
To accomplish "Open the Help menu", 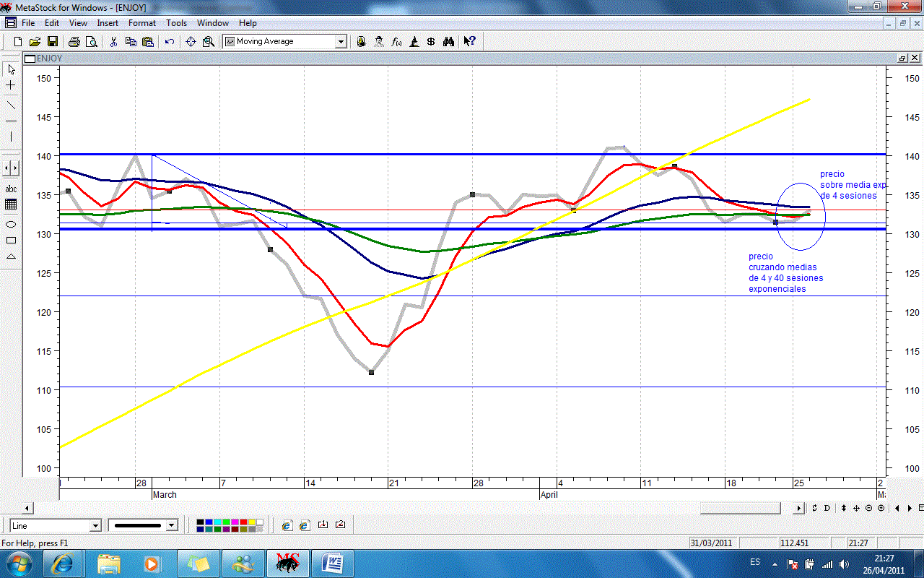I will [248, 23].
